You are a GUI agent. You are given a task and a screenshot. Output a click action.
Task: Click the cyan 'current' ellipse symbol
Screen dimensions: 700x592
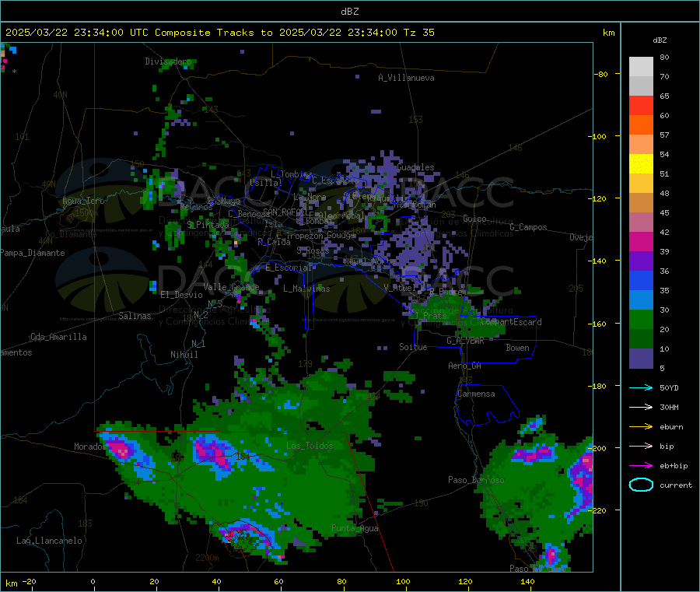(x=641, y=485)
